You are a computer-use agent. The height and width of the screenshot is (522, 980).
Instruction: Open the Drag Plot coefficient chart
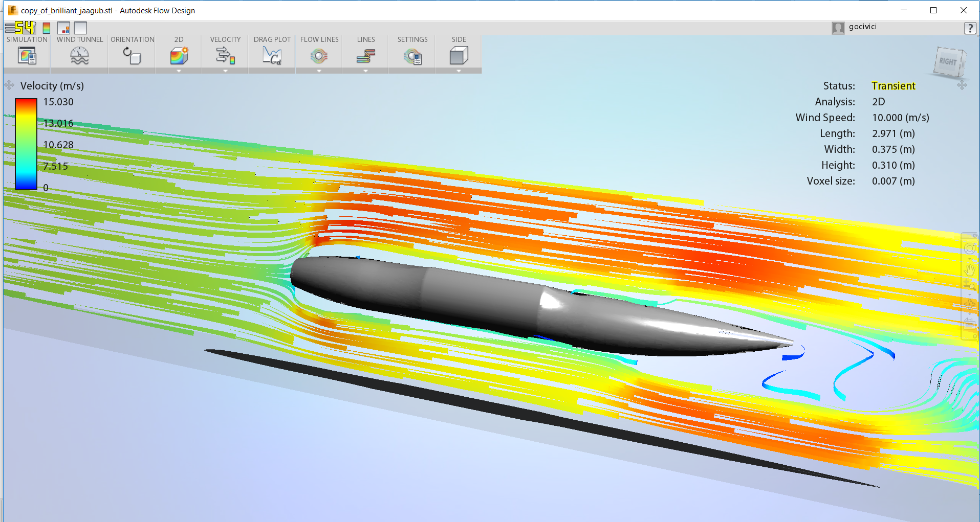click(x=272, y=55)
